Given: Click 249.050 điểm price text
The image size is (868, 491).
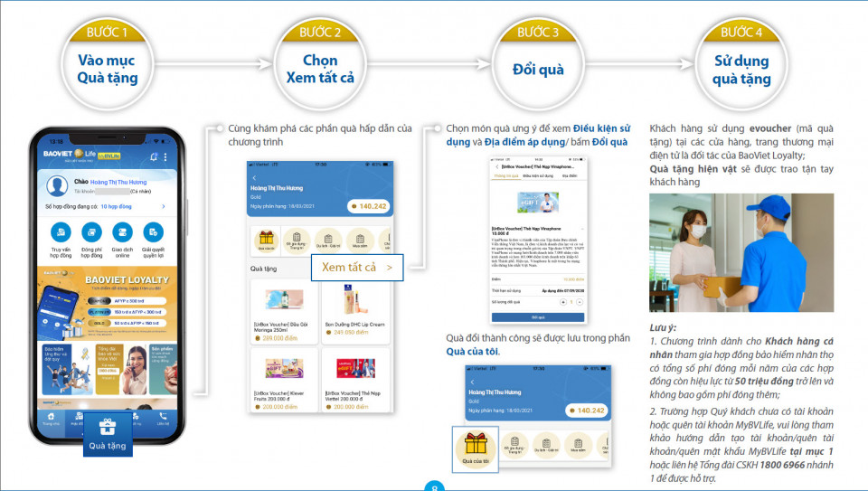Looking at the screenshot, I should [x=351, y=333].
